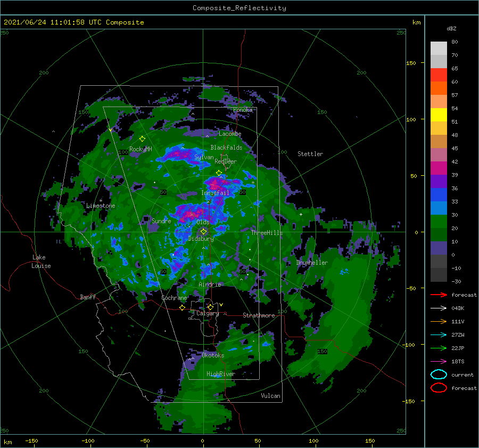479x448 pixels.
Task: Click the light gray 80 dBZ swatch
Action: (x=439, y=48)
